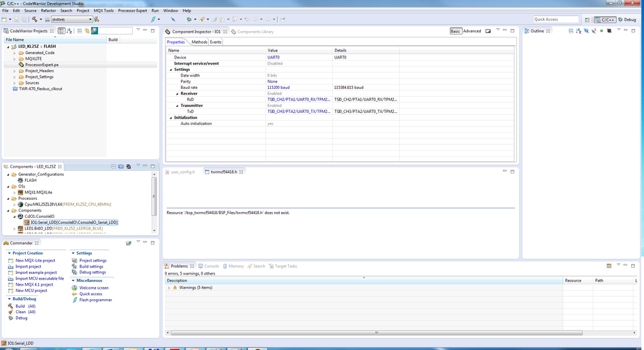Toggle alphabetical sort in Outline view
Viewport: 644px width, 350px height.
579,31
